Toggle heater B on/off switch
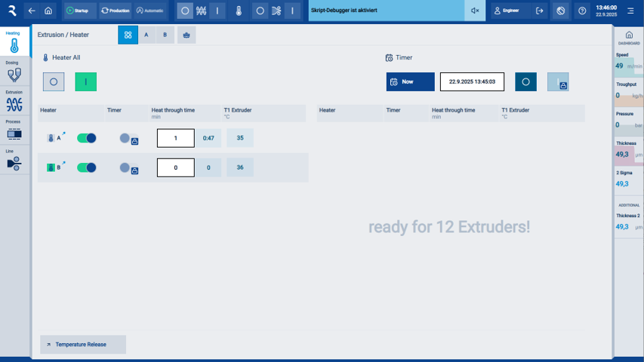Image resolution: width=644 pixels, height=362 pixels. [87, 167]
